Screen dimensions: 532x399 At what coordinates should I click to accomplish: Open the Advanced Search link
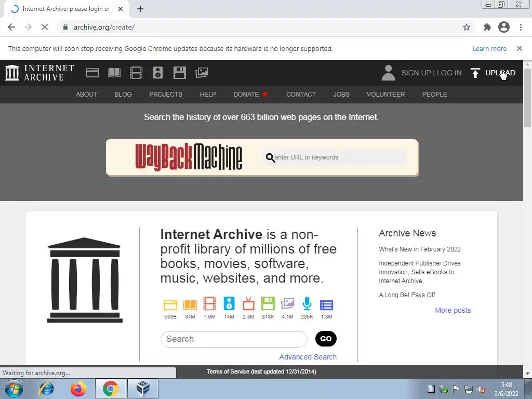tap(308, 357)
